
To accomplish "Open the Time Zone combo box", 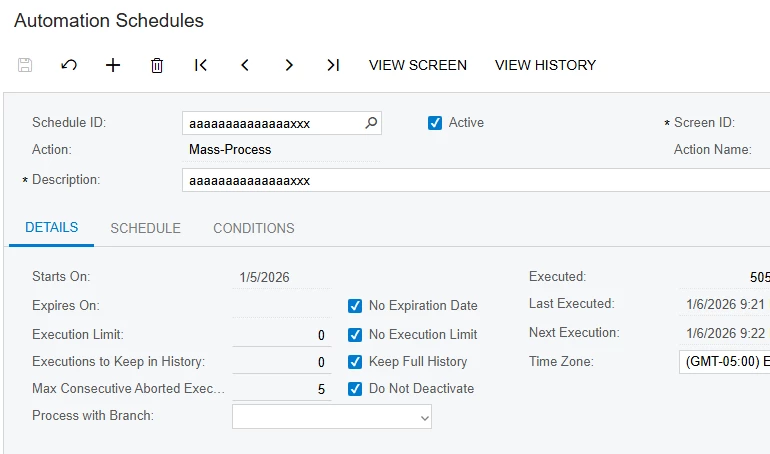I will click(x=724, y=362).
